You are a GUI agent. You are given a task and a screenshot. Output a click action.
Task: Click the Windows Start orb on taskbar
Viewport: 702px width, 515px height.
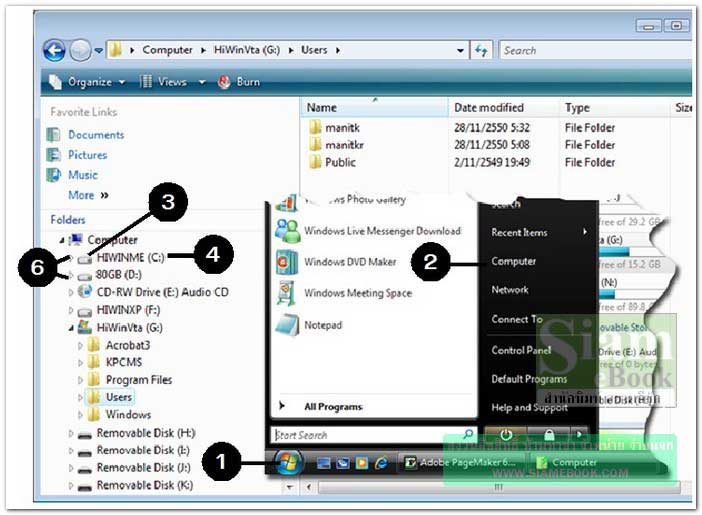(288, 462)
